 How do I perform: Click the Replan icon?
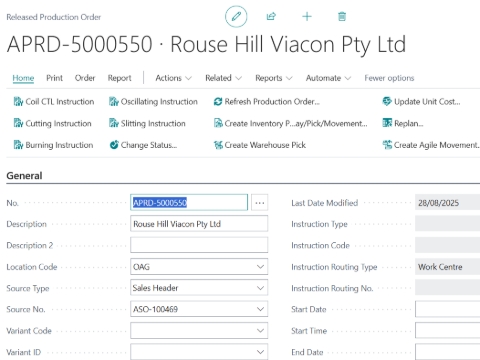click(387, 123)
